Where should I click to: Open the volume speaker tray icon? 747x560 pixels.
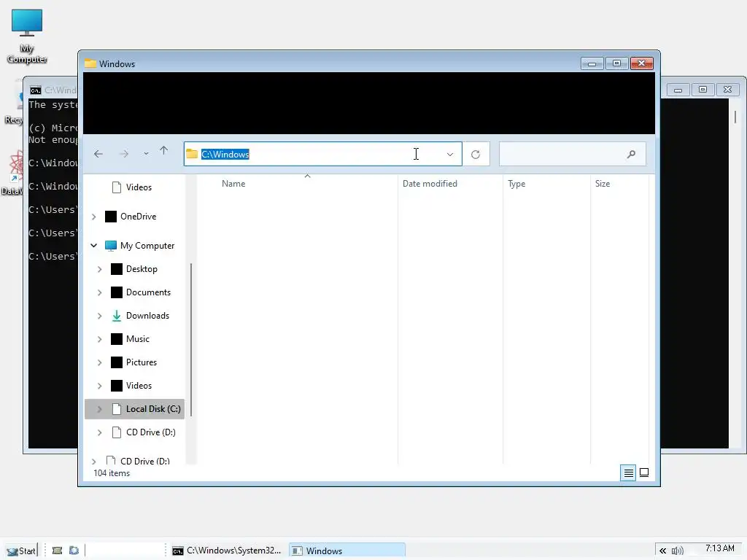tap(677, 551)
